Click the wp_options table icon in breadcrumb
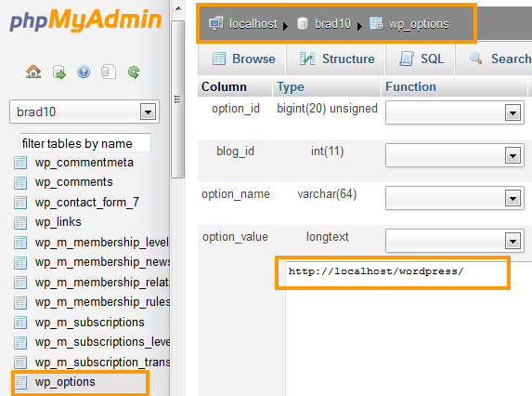Screen dimensions: 532x396 coord(376,23)
